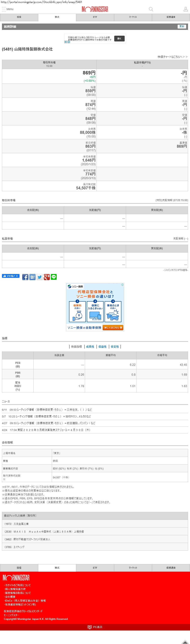This screenshot has height=644, width=190.
Task: Share on Google Plus icon
Action: (x=47, y=277)
